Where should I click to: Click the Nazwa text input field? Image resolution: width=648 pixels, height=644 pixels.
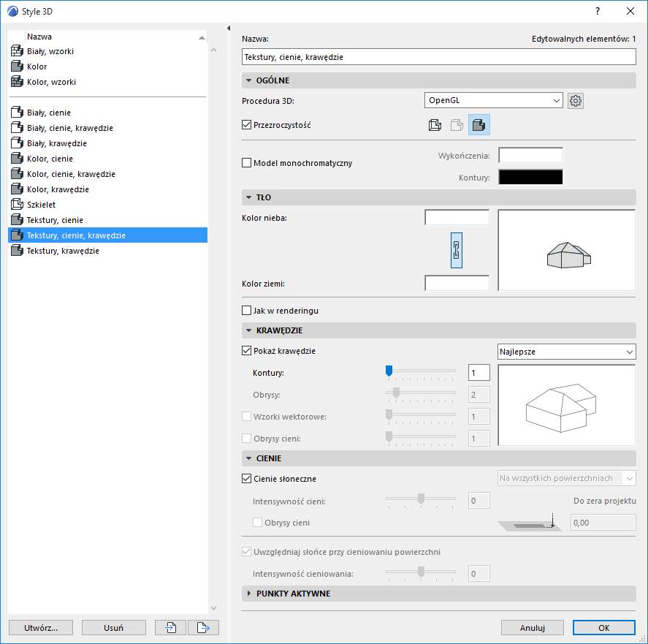pyautogui.click(x=439, y=57)
